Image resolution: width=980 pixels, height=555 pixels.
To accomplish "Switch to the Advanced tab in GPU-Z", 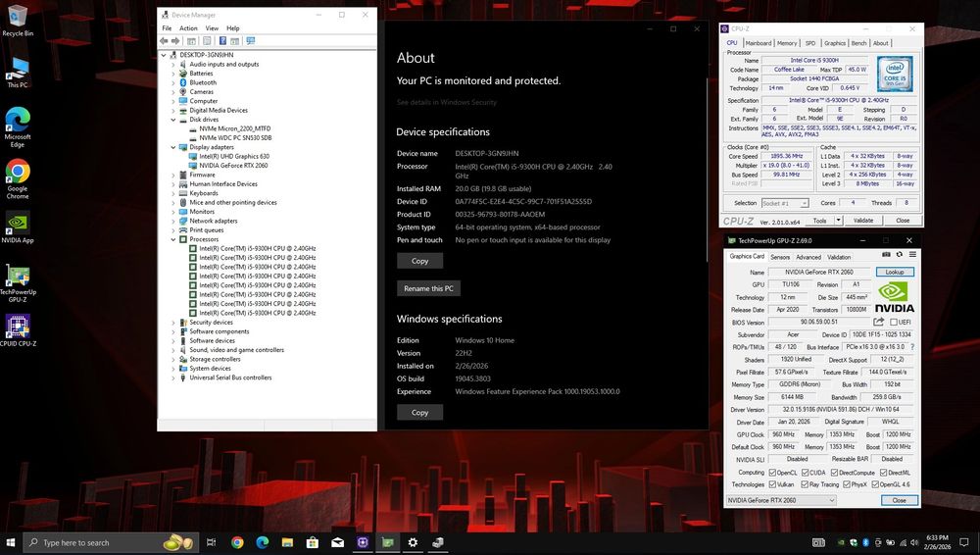I will pos(808,257).
